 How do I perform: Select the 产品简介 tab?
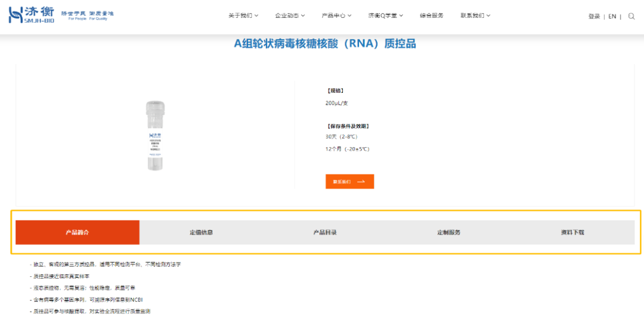[78, 232]
